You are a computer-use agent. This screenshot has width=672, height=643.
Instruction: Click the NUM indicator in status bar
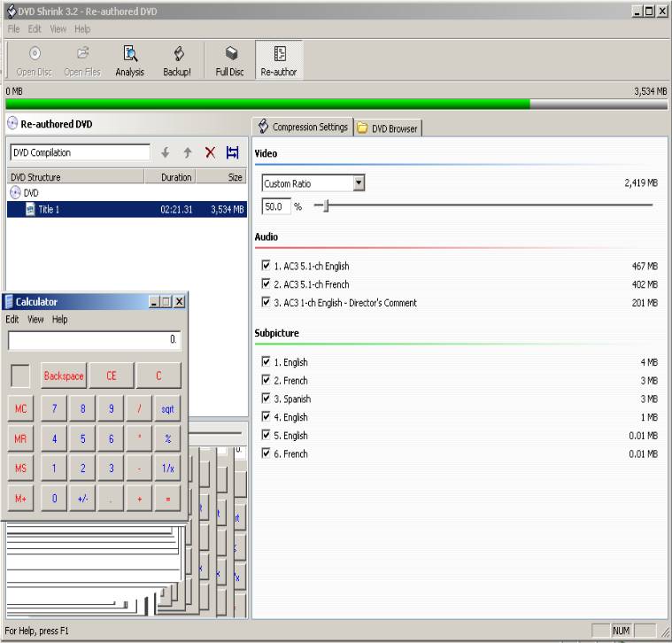[621, 631]
